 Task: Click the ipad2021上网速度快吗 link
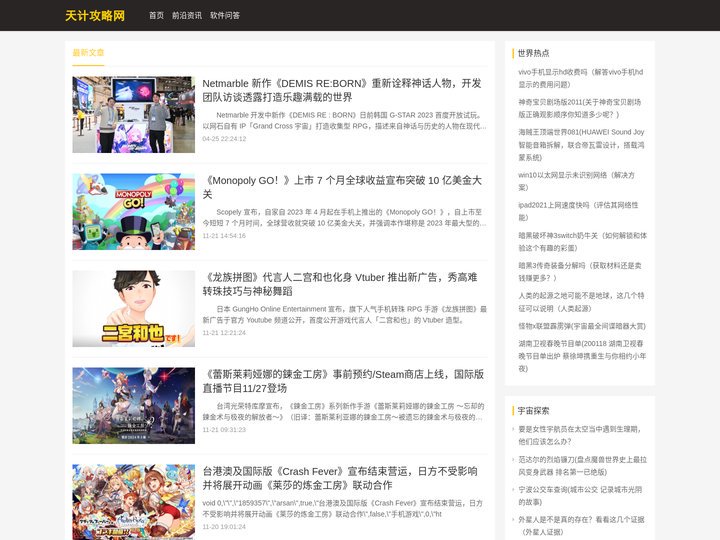(x=578, y=211)
